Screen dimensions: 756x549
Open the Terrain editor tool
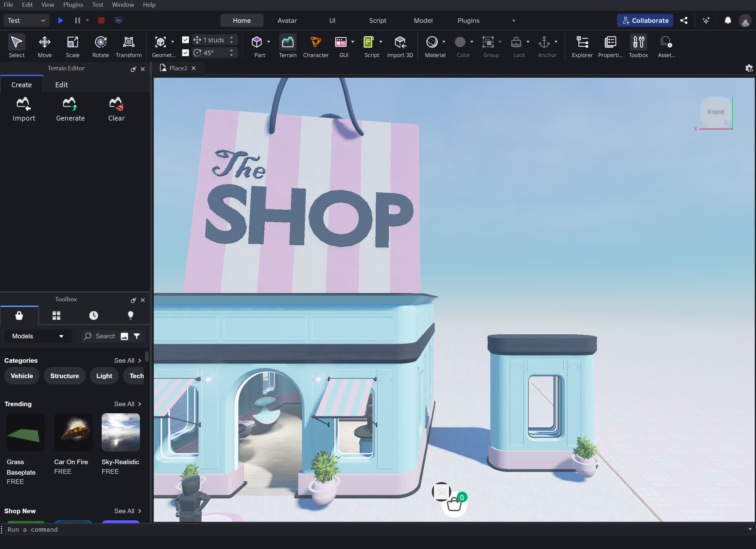pos(287,46)
